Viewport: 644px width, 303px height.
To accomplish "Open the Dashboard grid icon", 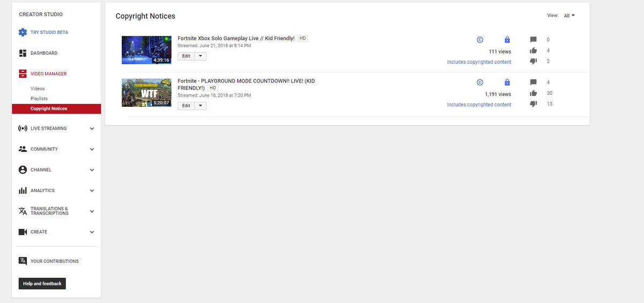I will click(x=23, y=53).
